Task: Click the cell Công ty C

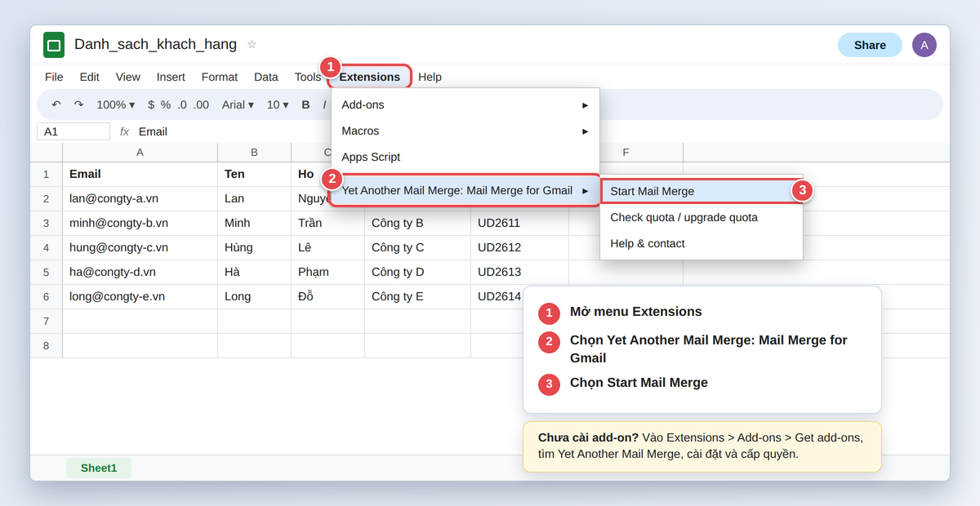Action: click(x=418, y=247)
